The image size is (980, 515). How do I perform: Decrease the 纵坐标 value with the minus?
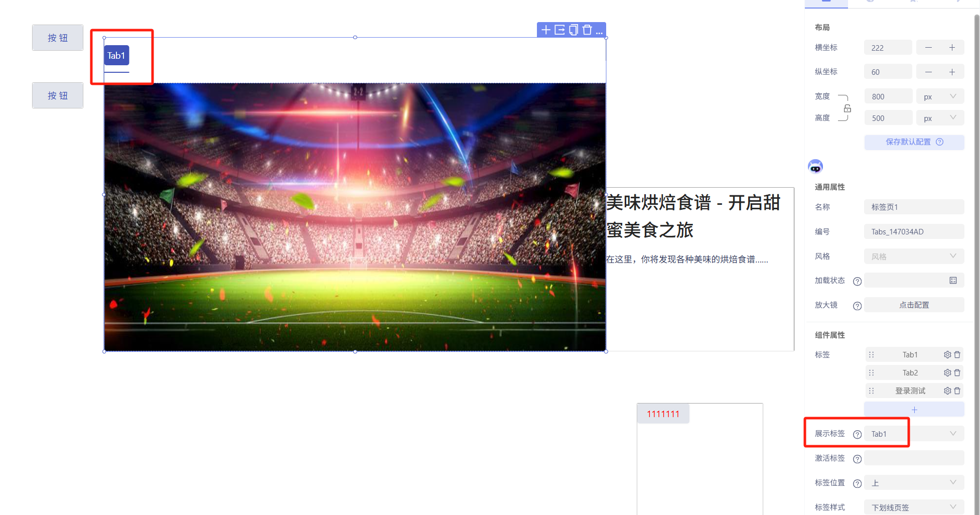[928, 72]
